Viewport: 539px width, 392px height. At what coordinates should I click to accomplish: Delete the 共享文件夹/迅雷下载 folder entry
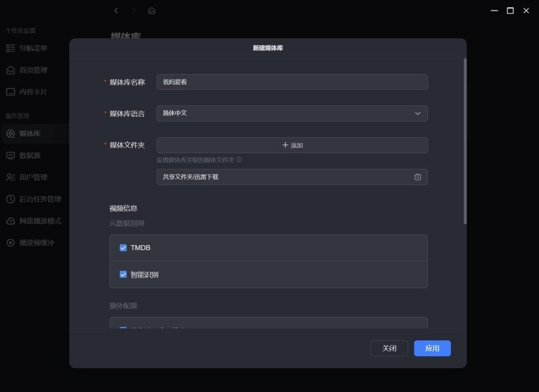pyautogui.click(x=417, y=177)
